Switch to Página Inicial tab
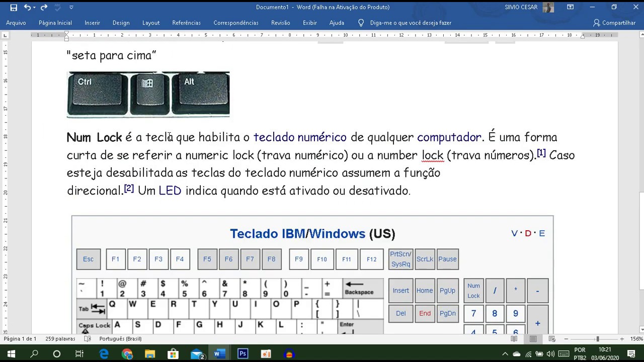 [x=55, y=23]
